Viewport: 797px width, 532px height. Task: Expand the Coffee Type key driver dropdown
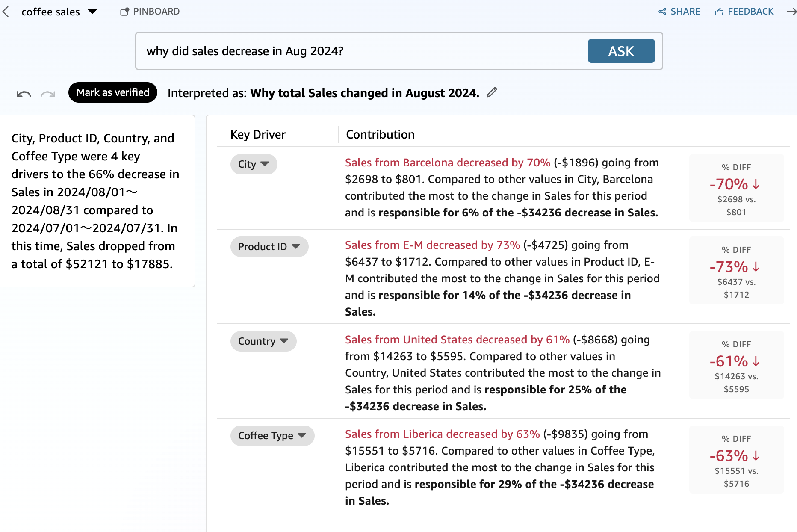tap(272, 436)
